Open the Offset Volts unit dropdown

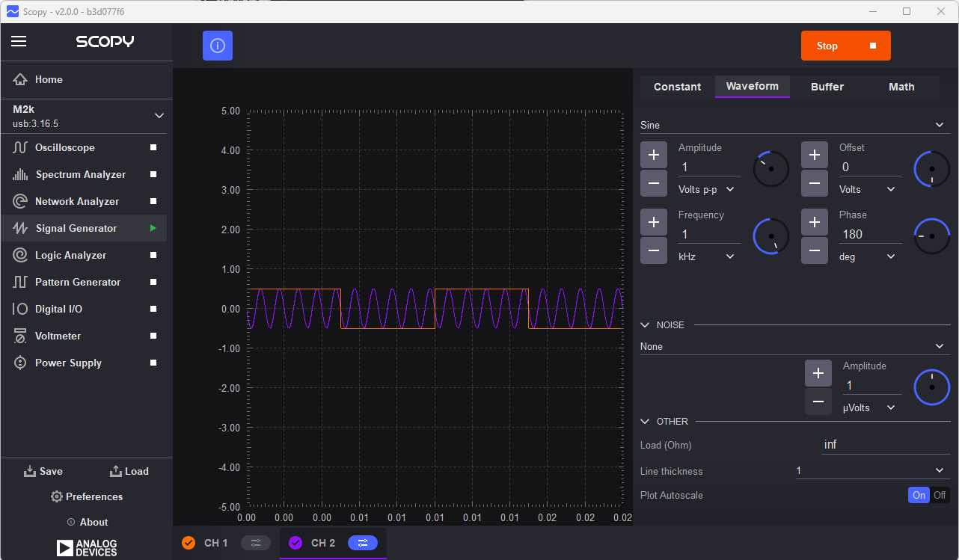pos(868,189)
